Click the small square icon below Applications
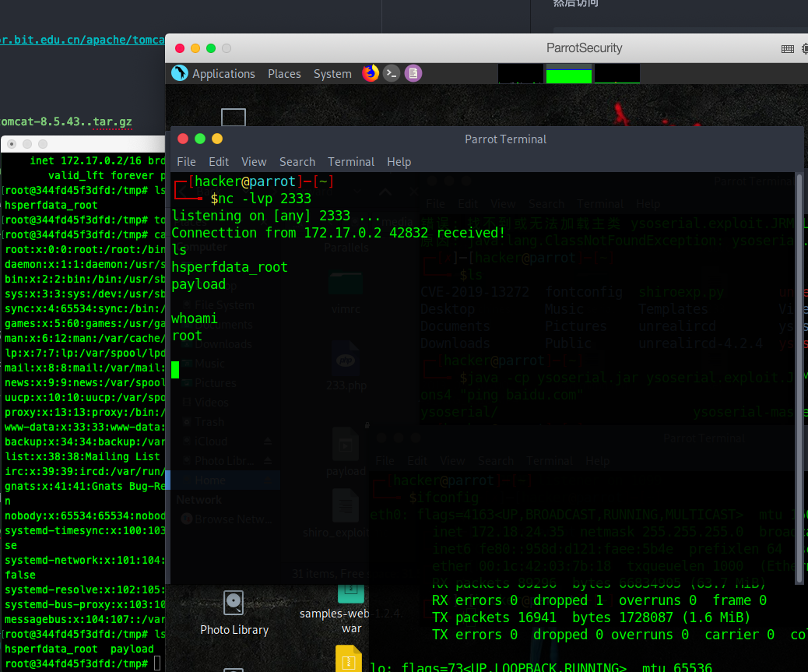This screenshot has width=808, height=672. pos(234,117)
